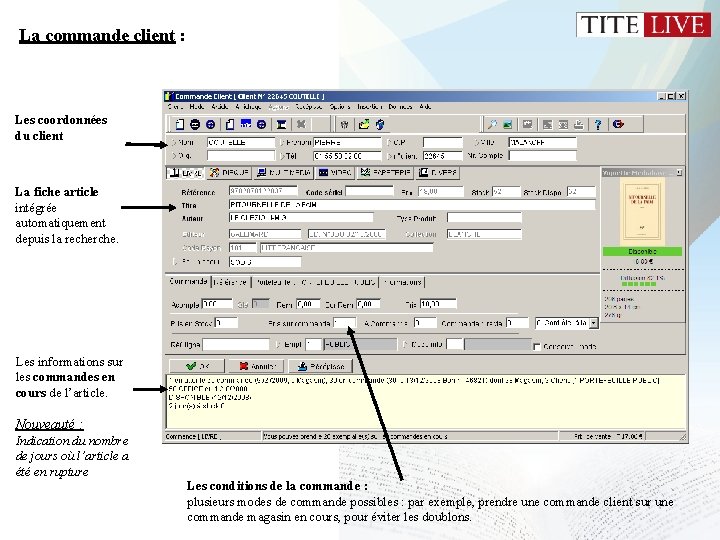This screenshot has height=540, width=720.
Task: Open the dropdown next to the Commande field
Action: tap(594, 323)
